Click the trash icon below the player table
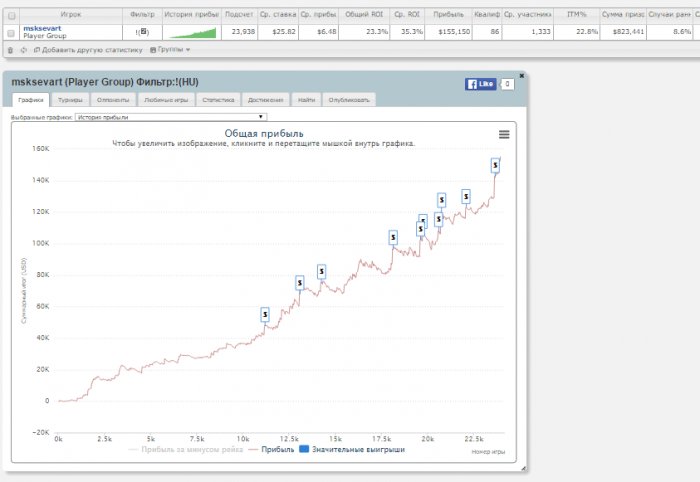This screenshot has height=482, width=700. point(10,50)
